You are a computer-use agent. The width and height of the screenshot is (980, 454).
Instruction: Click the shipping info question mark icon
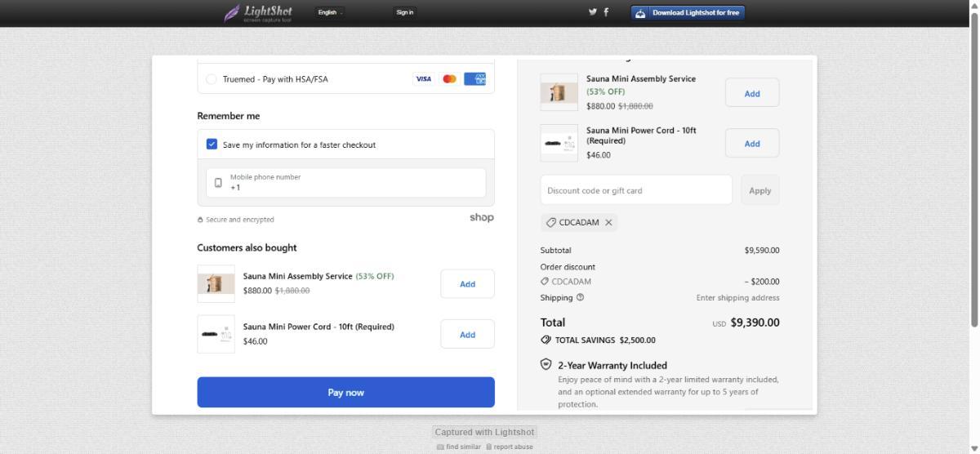581,297
